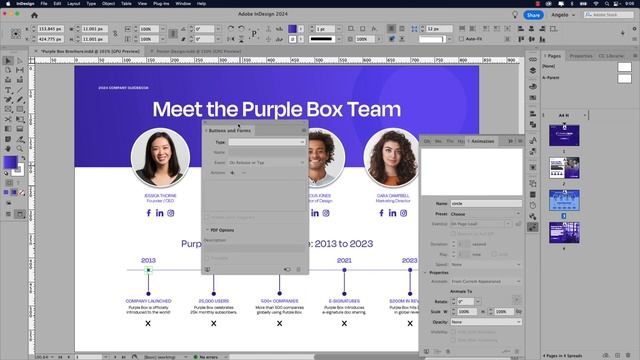Screen dimensions: 640x360
Task: Click the animation Name field
Action: (486, 203)
